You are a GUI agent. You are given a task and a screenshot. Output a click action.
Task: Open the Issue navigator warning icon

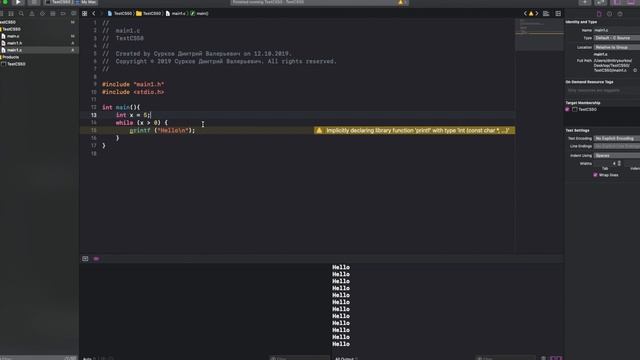(x=32, y=13)
